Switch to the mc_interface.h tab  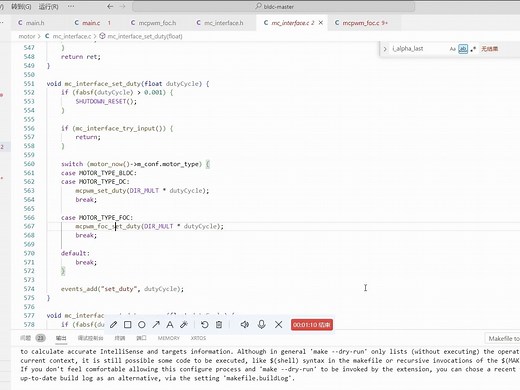click(220, 23)
